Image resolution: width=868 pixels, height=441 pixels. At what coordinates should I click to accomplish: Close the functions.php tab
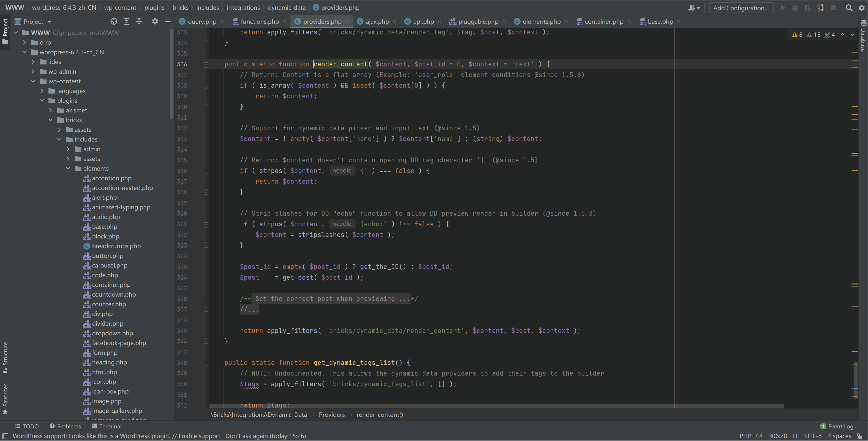pyautogui.click(x=284, y=22)
